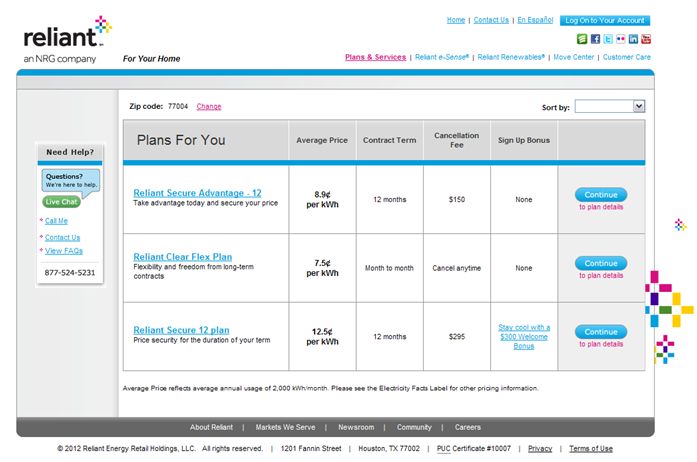Open the Plans & Services menu
This screenshot has height=462, width=697.
[376, 57]
